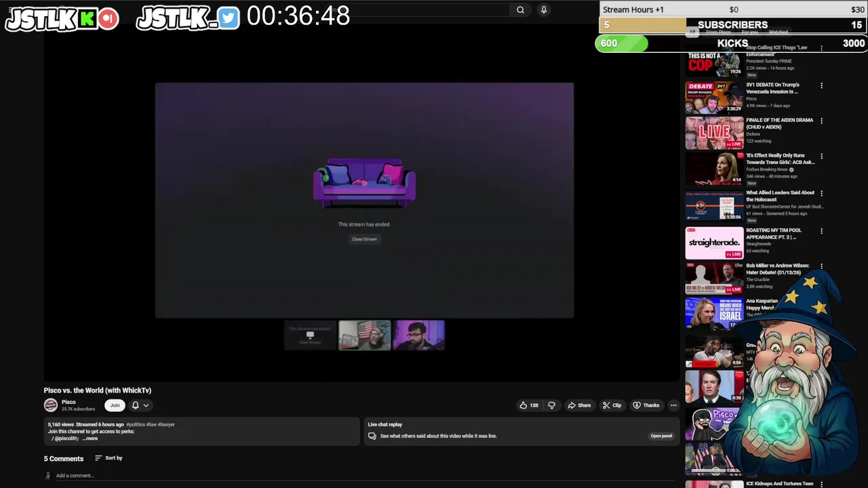Open Bob Miller vs Andrew Wilson live thumbnail
868x488 pixels.
(714, 278)
